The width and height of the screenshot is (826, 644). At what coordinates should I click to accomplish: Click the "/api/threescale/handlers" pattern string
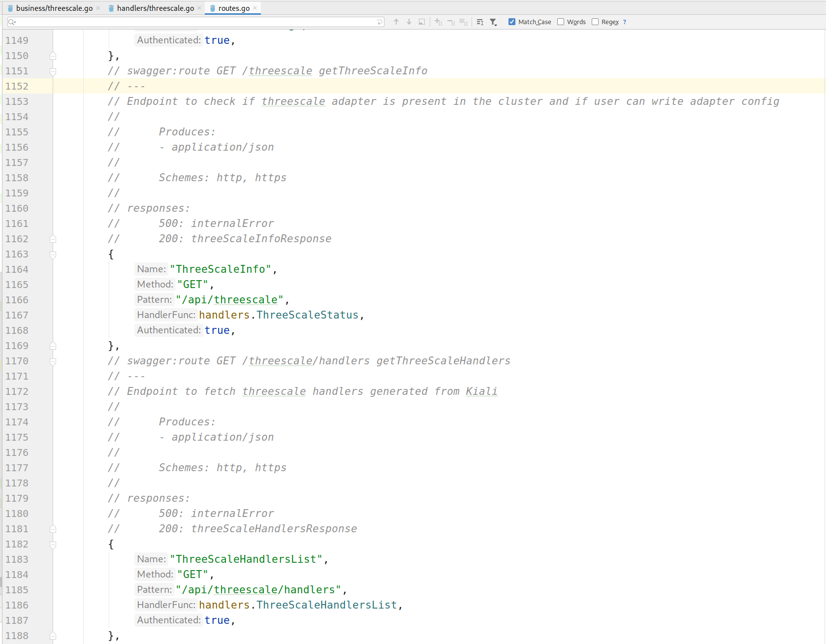click(258, 590)
